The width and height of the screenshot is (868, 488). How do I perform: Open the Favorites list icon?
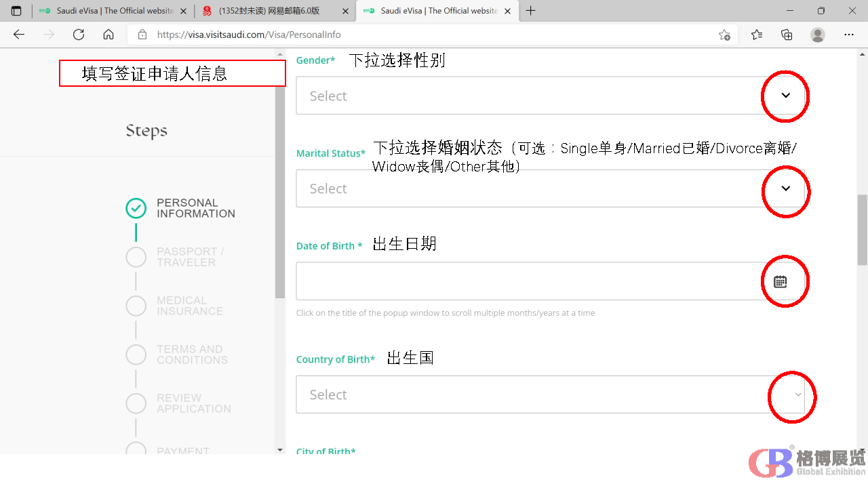(x=757, y=35)
